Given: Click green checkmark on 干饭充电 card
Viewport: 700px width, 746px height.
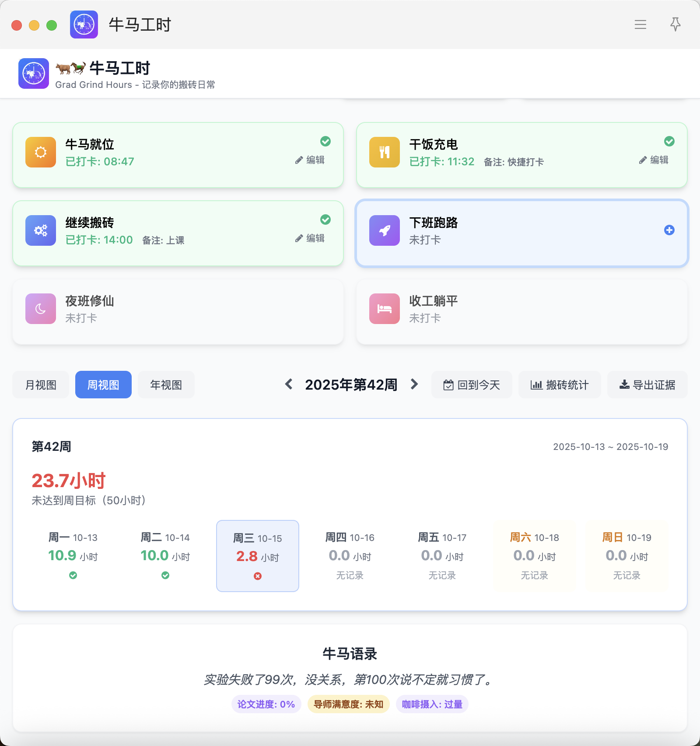Looking at the screenshot, I should click(669, 141).
